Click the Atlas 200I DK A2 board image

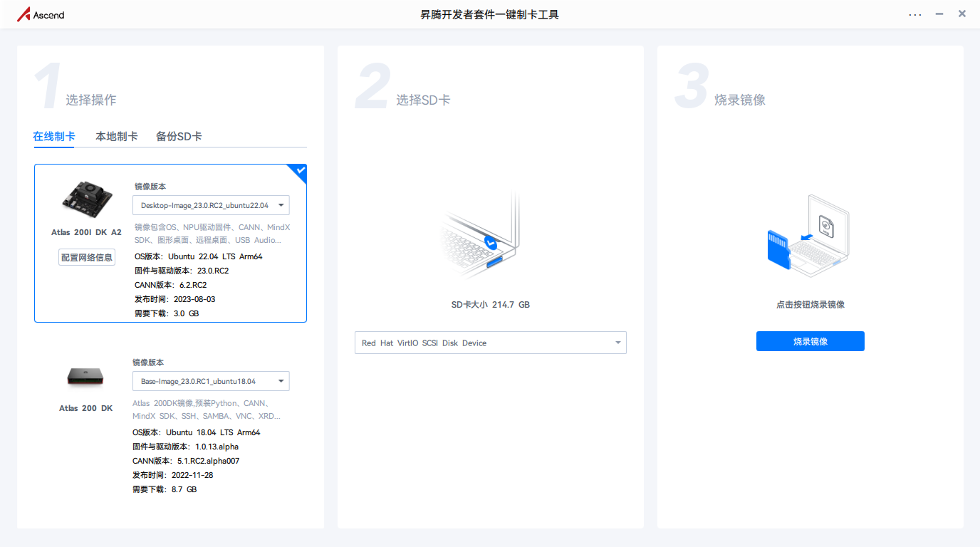tap(87, 199)
